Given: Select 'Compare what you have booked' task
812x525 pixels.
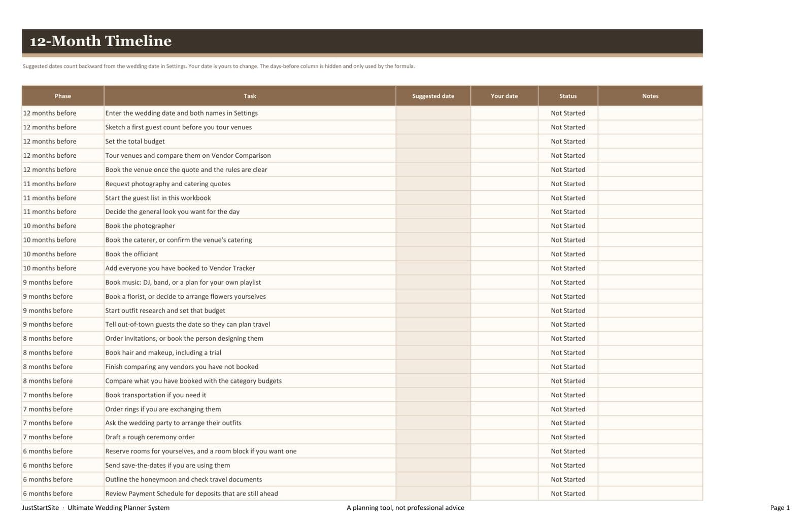Looking at the screenshot, I should coord(250,381).
